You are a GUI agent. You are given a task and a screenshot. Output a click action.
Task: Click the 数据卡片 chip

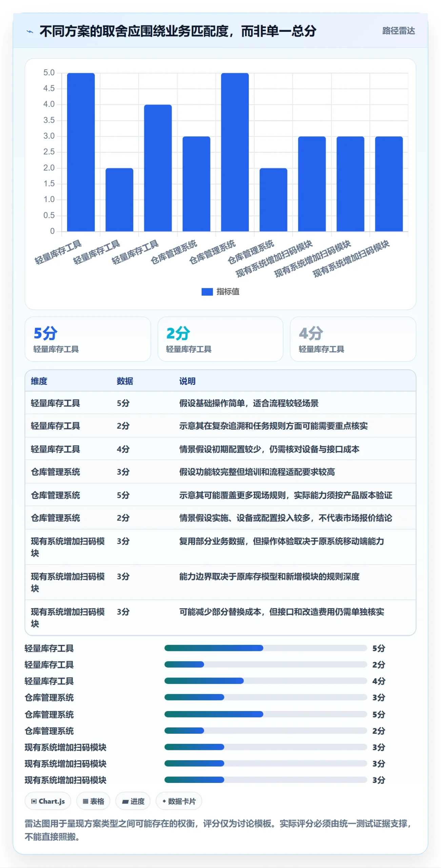click(x=179, y=801)
